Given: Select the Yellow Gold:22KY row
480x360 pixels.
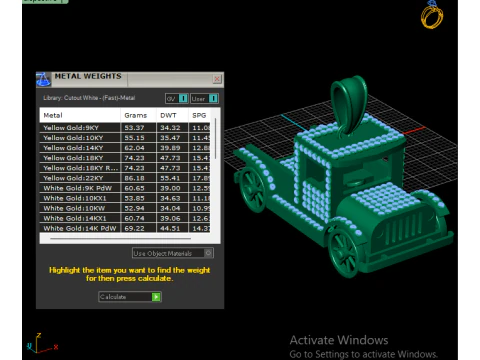Looking at the screenshot, I should pos(125,178).
